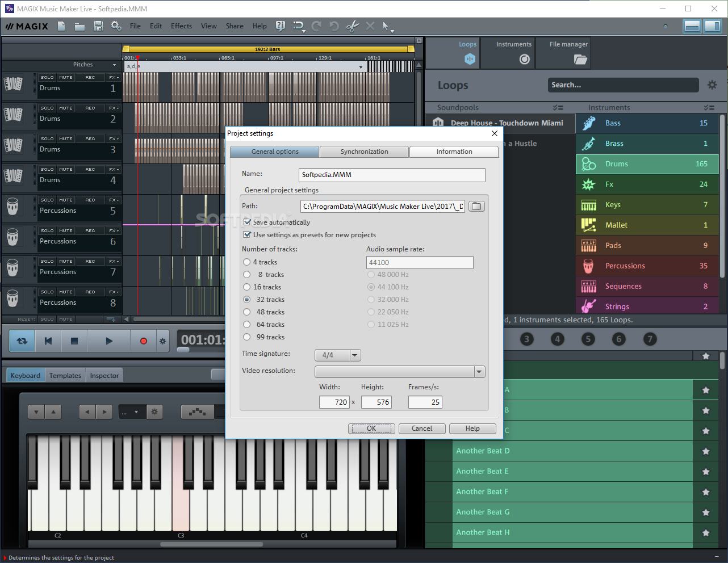This screenshot has height=563, width=728.
Task: Mute Drums track 2
Action: coord(66,108)
